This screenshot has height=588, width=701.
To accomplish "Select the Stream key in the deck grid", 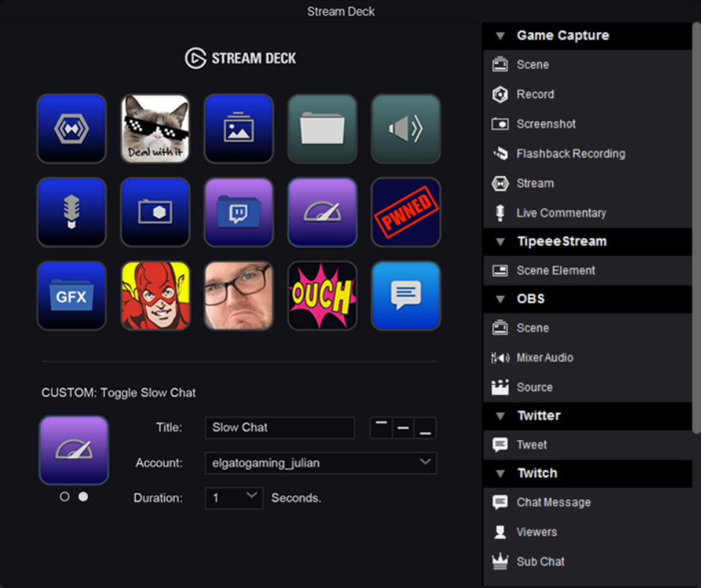I will pos(72,129).
